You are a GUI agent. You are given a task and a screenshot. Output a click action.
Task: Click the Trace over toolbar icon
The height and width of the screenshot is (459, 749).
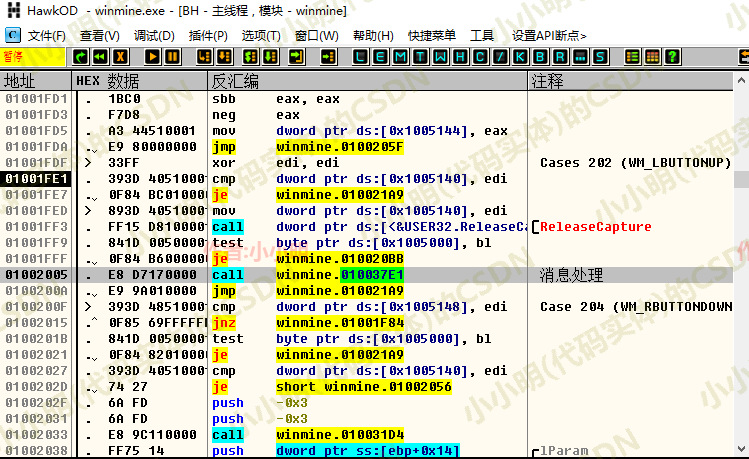[270, 57]
